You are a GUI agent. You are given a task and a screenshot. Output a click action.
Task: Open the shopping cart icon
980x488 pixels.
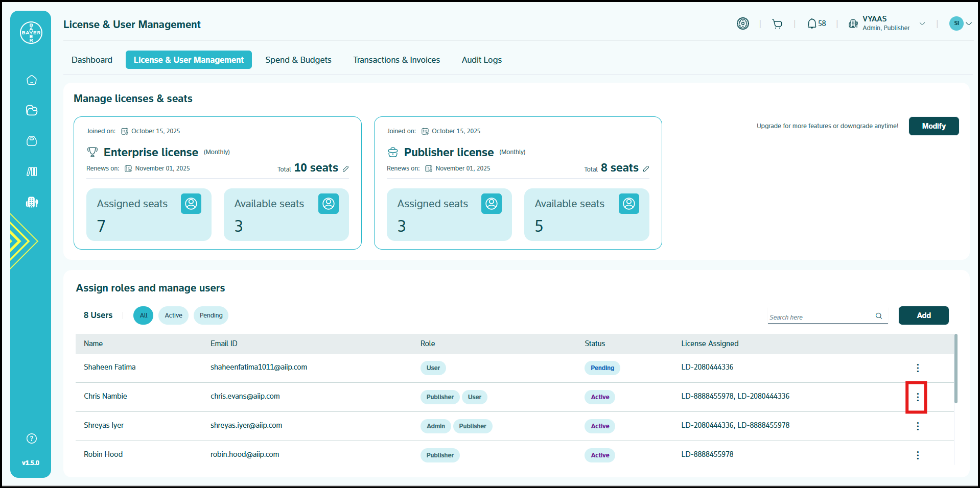[x=777, y=24]
